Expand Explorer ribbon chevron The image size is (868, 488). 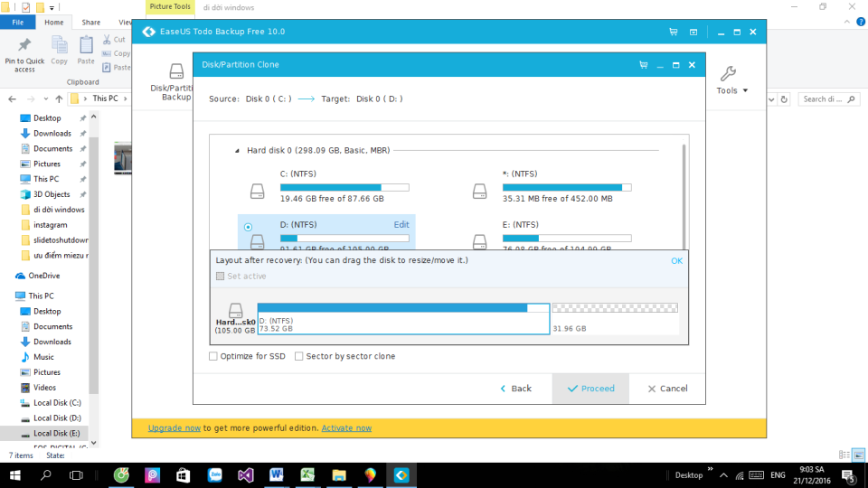click(847, 22)
